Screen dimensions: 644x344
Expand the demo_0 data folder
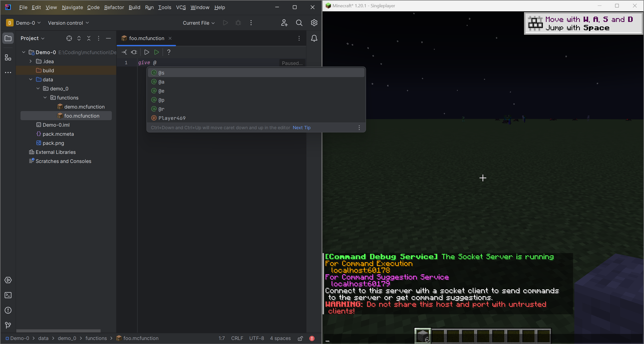point(38,88)
